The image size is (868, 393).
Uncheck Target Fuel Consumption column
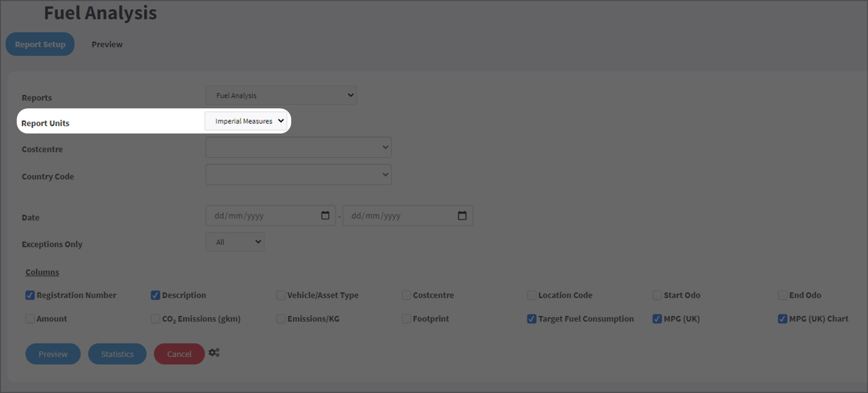click(x=532, y=319)
